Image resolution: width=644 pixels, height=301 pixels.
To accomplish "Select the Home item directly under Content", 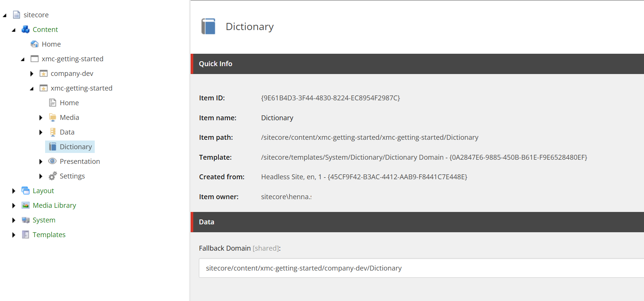I will tap(51, 44).
